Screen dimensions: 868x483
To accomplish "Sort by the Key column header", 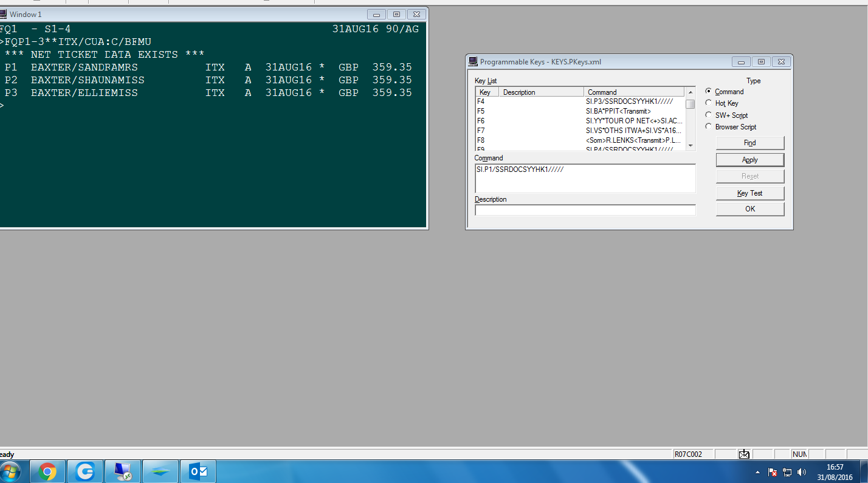I will (487, 92).
